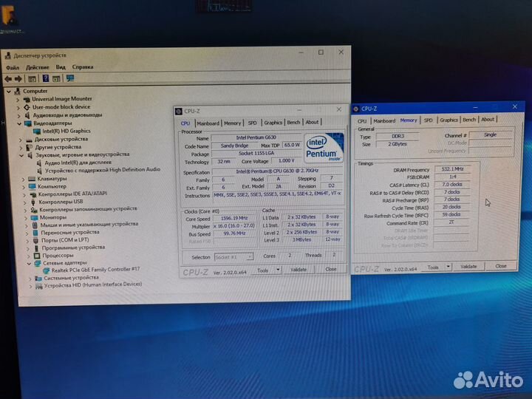This screenshot has height=399, width=532.
Task: Switch to Mainboard tab in left CPU-Z
Action: [208, 123]
